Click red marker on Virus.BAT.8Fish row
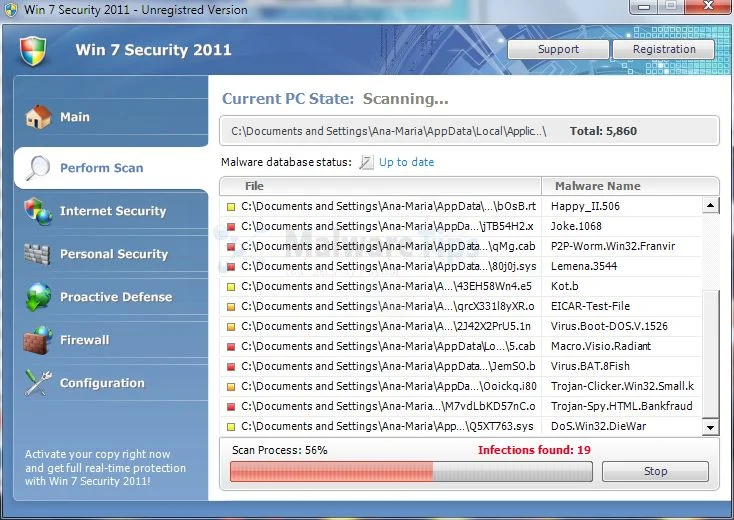This screenshot has width=734, height=520. (x=231, y=367)
